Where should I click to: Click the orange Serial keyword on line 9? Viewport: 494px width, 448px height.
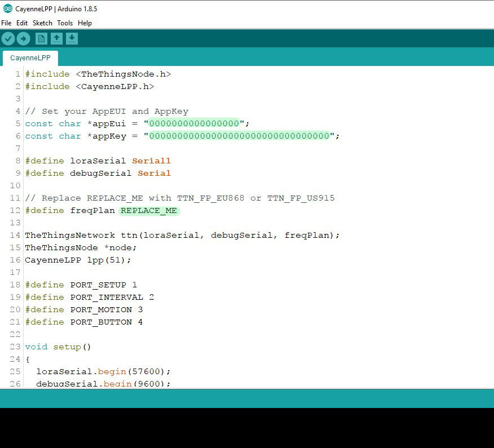pyautogui.click(x=154, y=173)
